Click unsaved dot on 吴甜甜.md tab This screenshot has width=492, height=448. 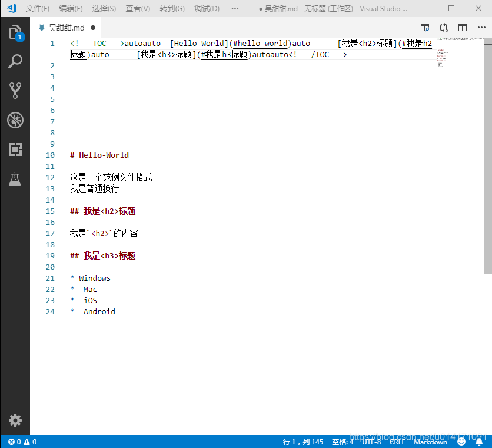[93, 28]
